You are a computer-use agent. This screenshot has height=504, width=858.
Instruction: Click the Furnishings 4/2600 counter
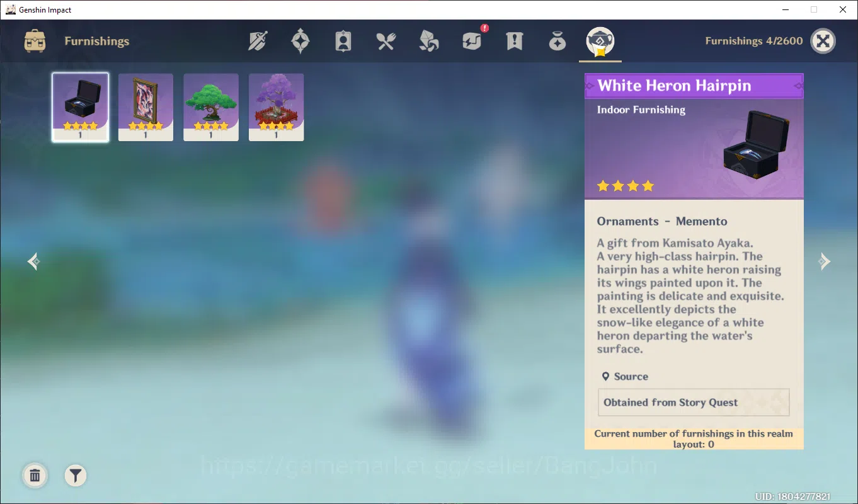point(754,41)
